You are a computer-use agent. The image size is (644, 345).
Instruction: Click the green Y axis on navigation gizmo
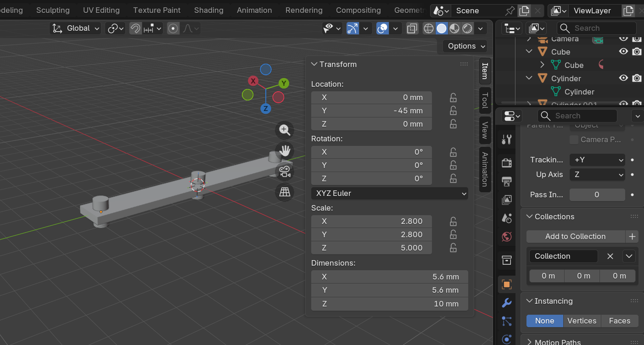284,83
